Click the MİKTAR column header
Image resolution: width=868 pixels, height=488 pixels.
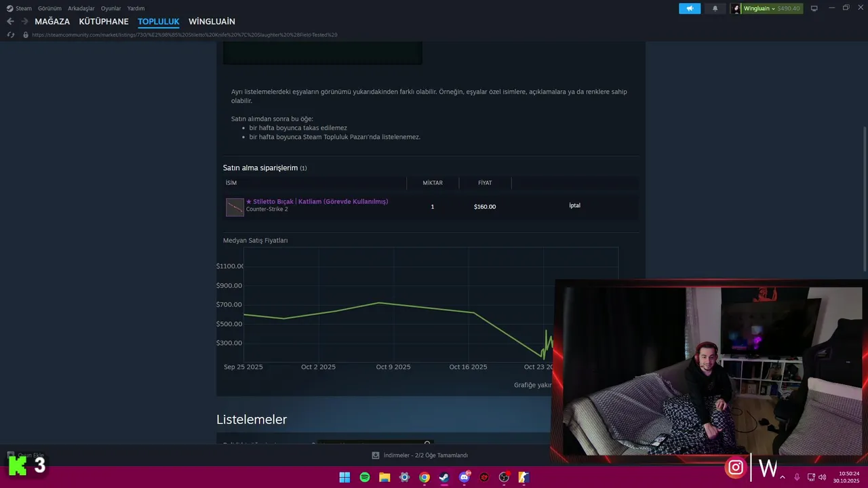tap(433, 183)
